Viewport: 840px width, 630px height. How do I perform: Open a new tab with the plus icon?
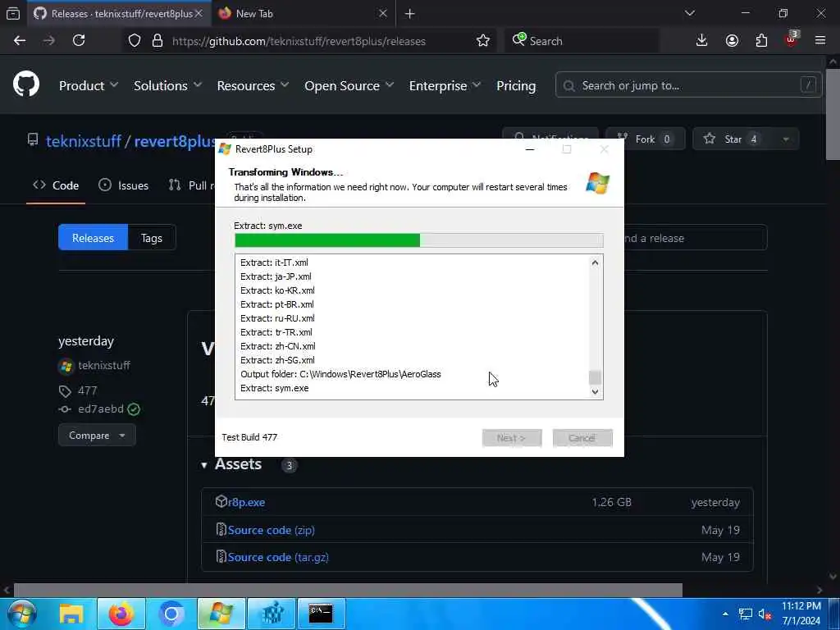click(x=410, y=14)
